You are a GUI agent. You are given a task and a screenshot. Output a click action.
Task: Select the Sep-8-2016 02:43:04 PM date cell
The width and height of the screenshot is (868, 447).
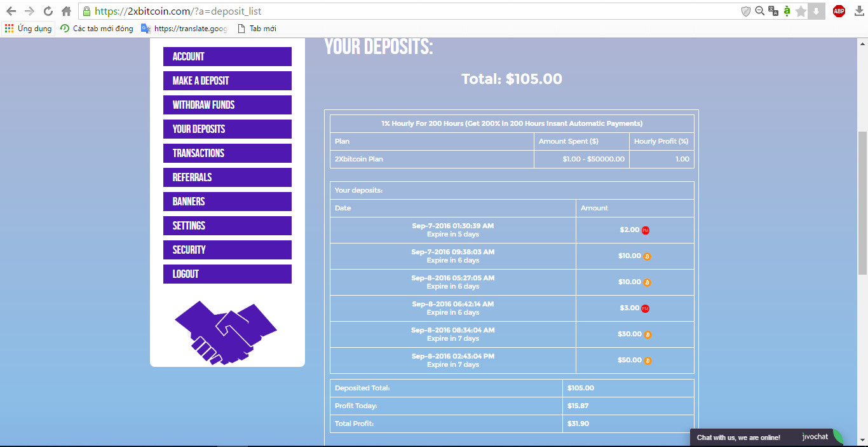coord(453,361)
